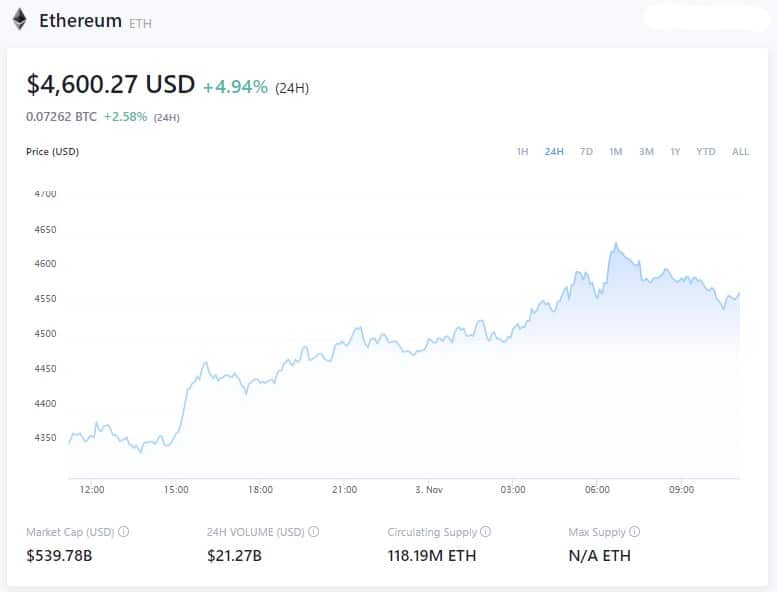The image size is (777, 592).
Task: Click the 06:00 time axis label
Action: [x=598, y=489]
